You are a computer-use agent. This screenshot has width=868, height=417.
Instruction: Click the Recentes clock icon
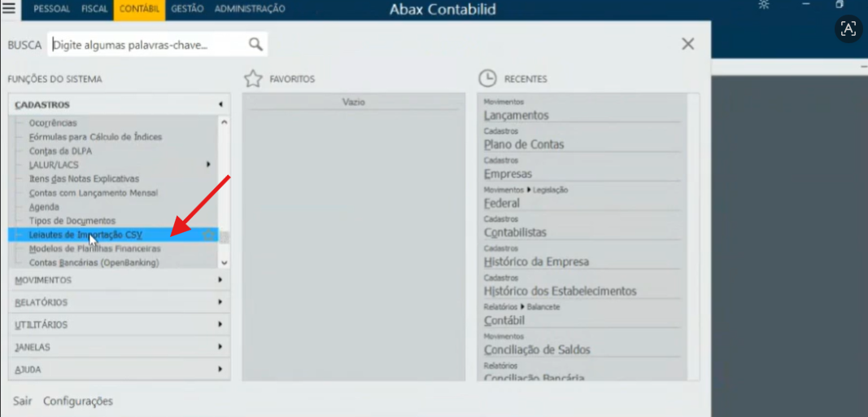[x=488, y=79]
